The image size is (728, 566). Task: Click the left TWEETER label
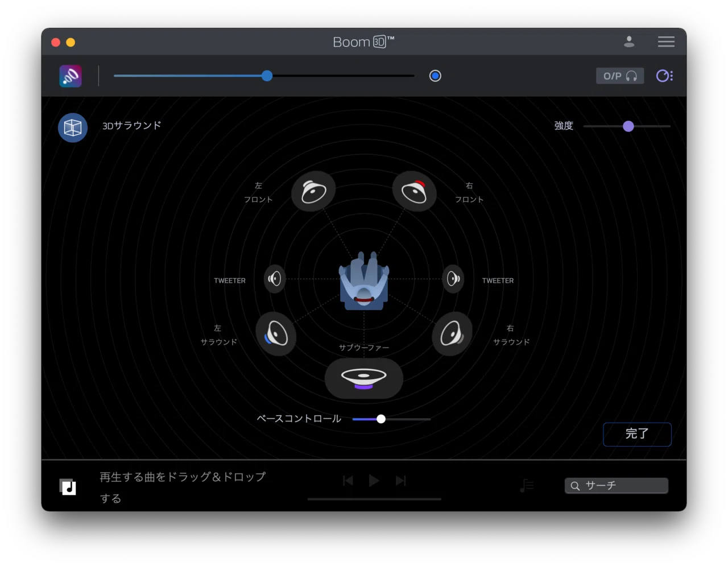click(x=230, y=281)
